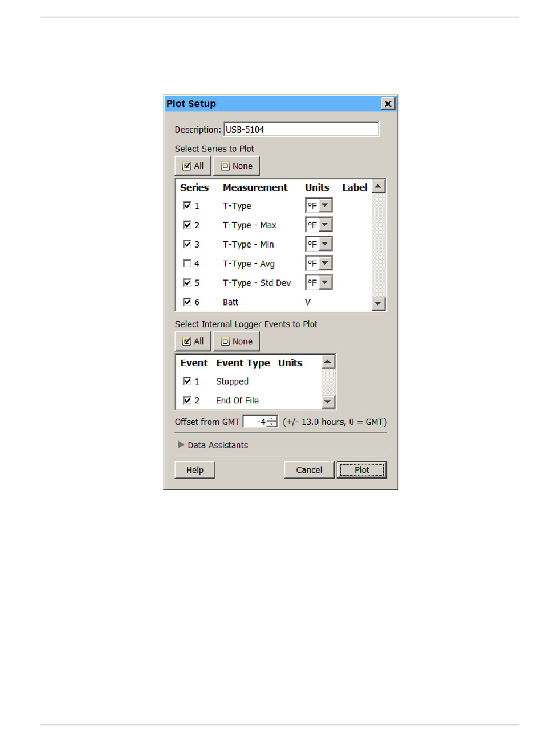Uncheck series 1 T-Type checkbox
This screenshot has width=560, height=743.
[x=187, y=206]
